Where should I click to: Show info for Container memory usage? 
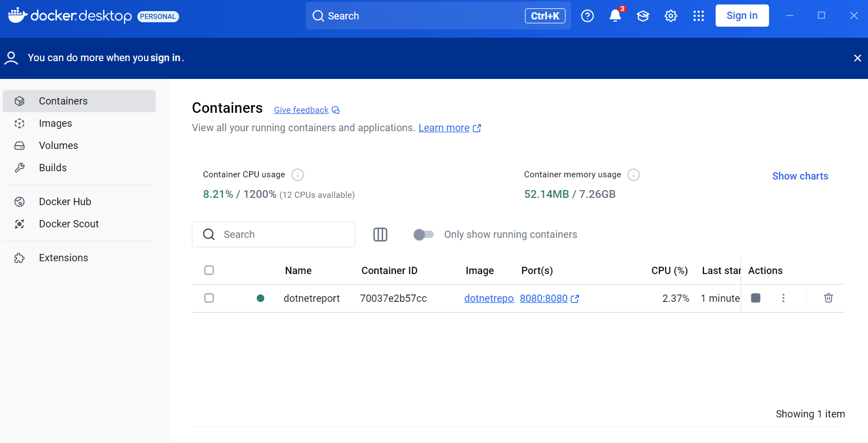pos(633,175)
